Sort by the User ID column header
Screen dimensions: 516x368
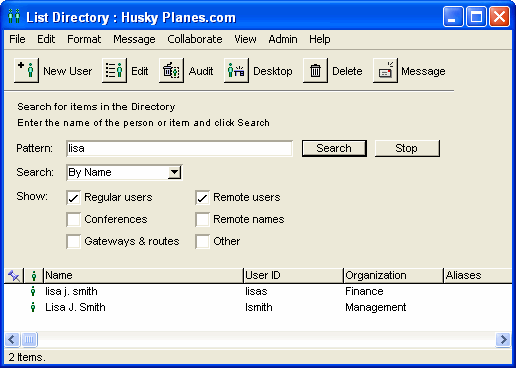pos(293,276)
